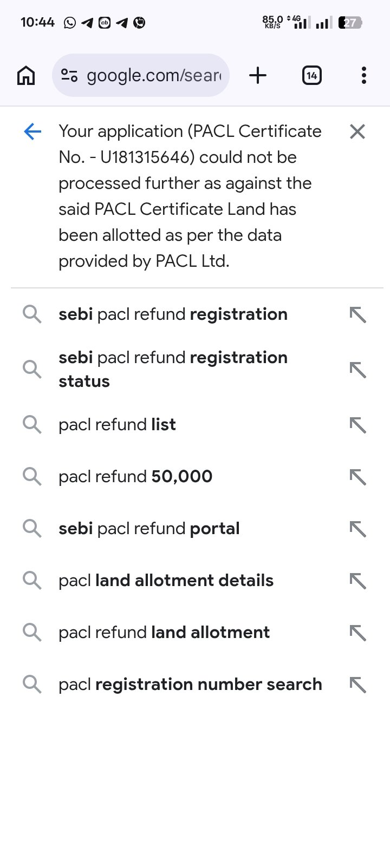The width and height of the screenshot is (390, 868).
Task: Insert "pacl refund land allotment" using its arrow
Action: 357,633
